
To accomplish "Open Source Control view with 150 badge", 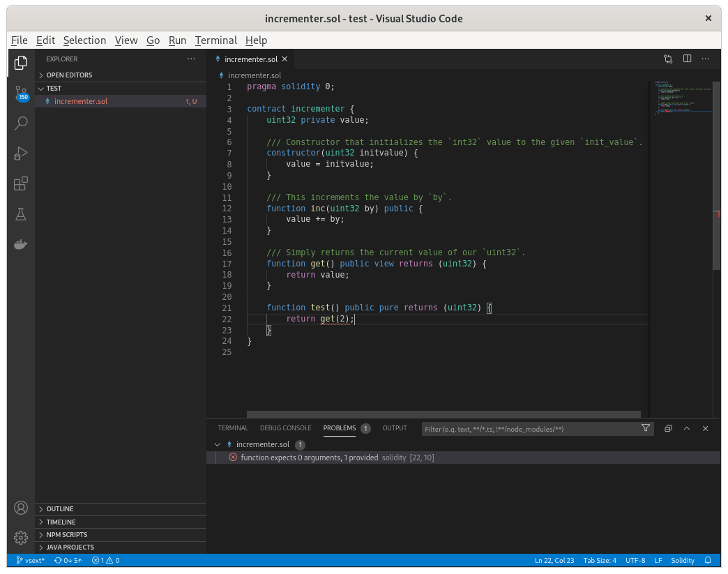I will coord(21,93).
